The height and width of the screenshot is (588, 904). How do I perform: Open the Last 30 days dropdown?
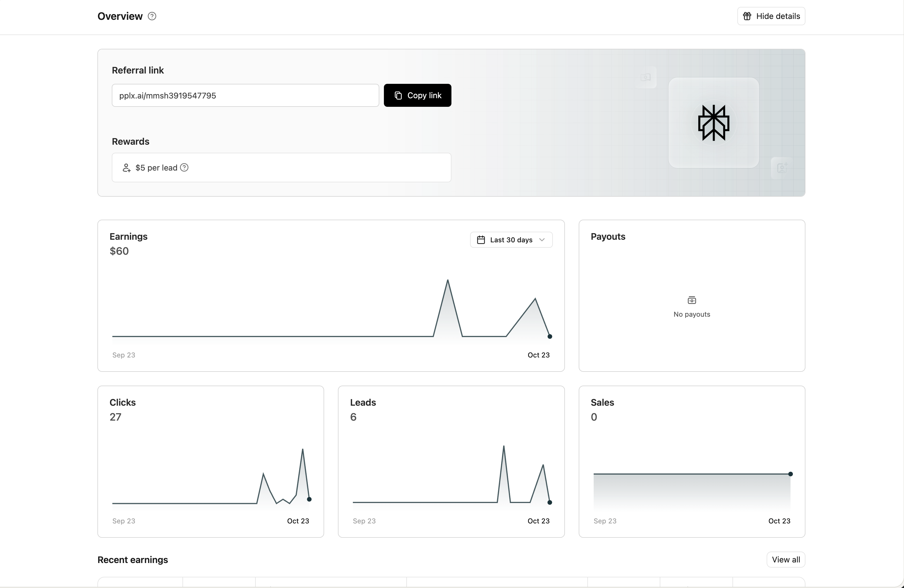(x=511, y=240)
